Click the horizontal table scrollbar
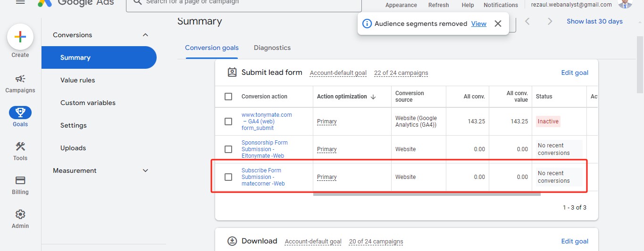This screenshot has width=644, height=251. pyautogui.click(x=427, y=194)
